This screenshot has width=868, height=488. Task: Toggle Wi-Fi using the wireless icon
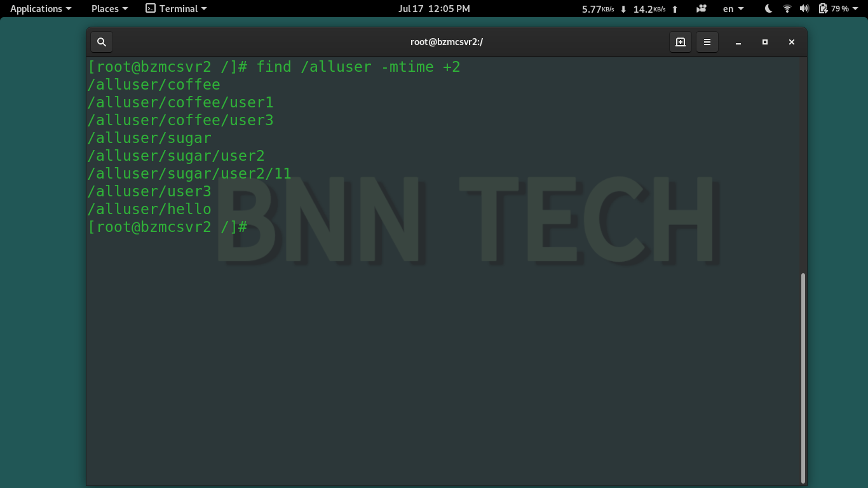[787, 9]
